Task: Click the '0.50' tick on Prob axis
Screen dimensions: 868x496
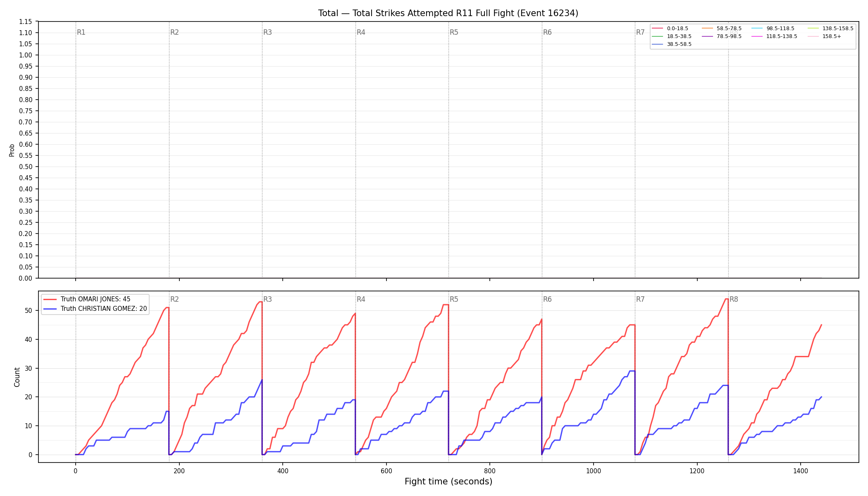Action: [26, 167]
